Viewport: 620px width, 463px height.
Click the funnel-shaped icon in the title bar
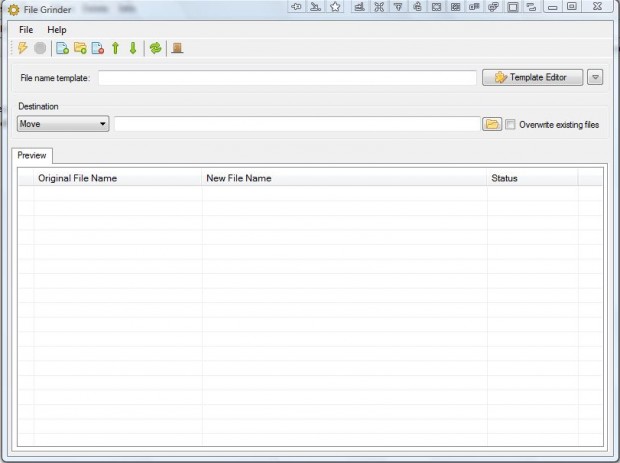pos(398,7)
